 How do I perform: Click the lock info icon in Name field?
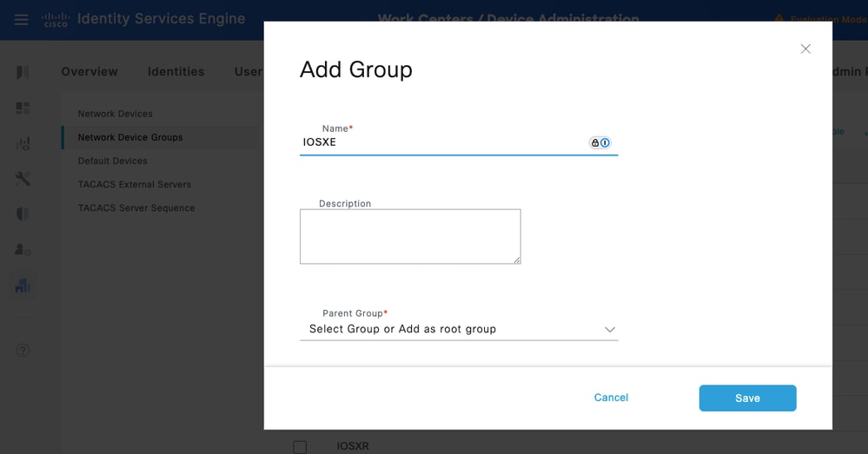point(600,142)
